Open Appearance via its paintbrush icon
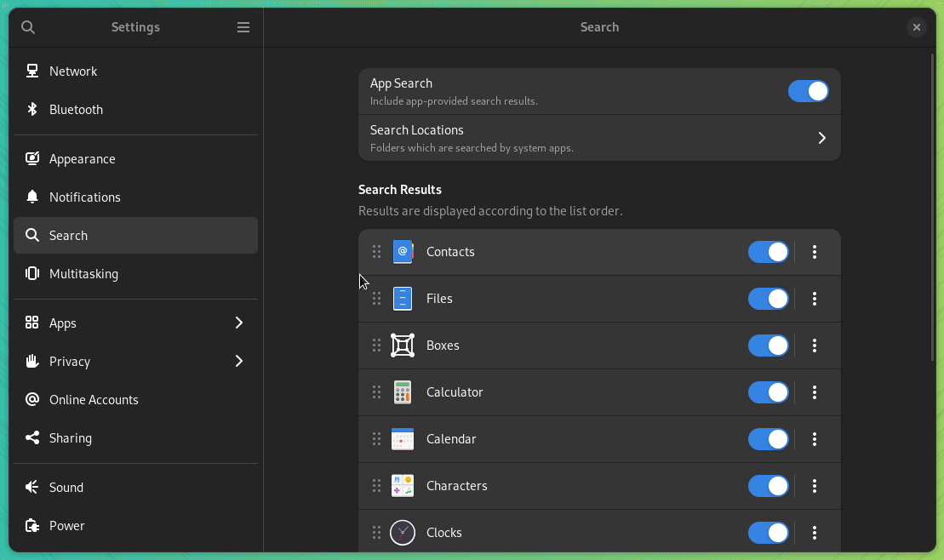The width and height of the screenshot is (944, 560). pos(32,158)
